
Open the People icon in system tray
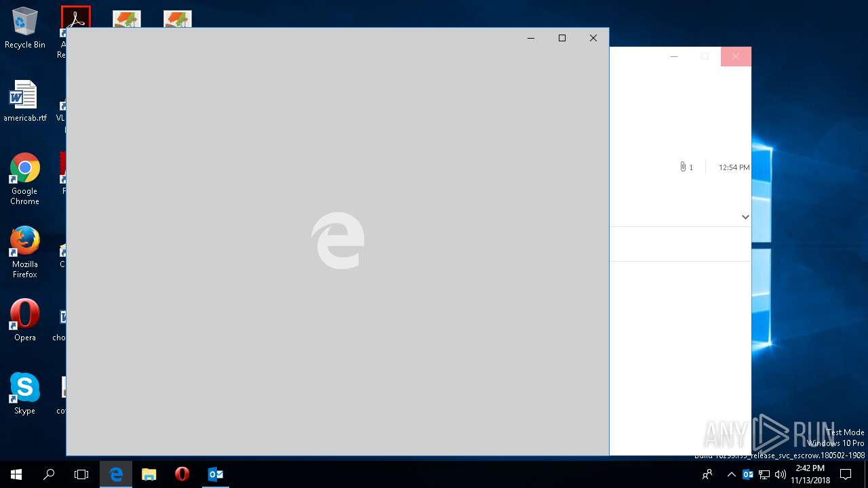[x=707, y=474]
